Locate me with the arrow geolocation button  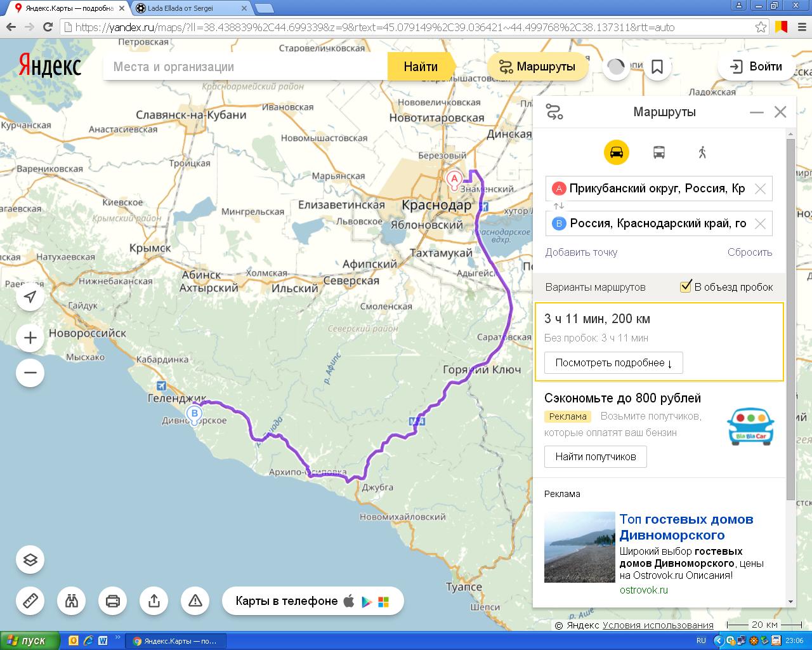pos(30,296)
